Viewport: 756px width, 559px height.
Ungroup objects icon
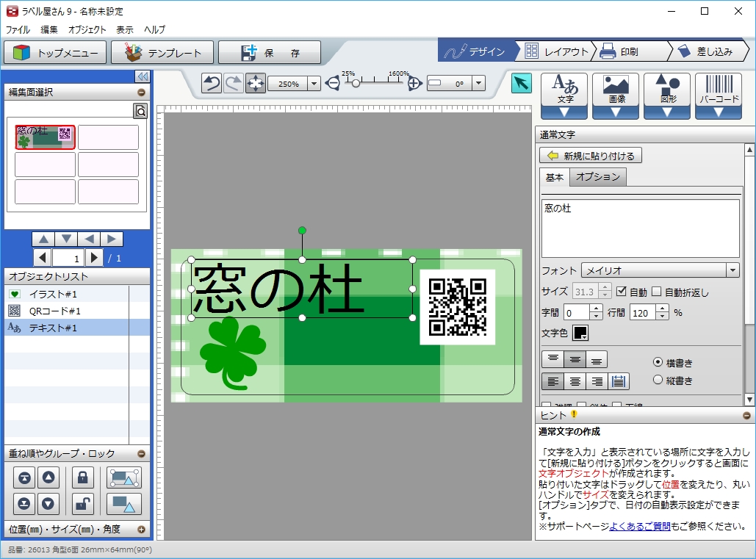tap(124, 504)
